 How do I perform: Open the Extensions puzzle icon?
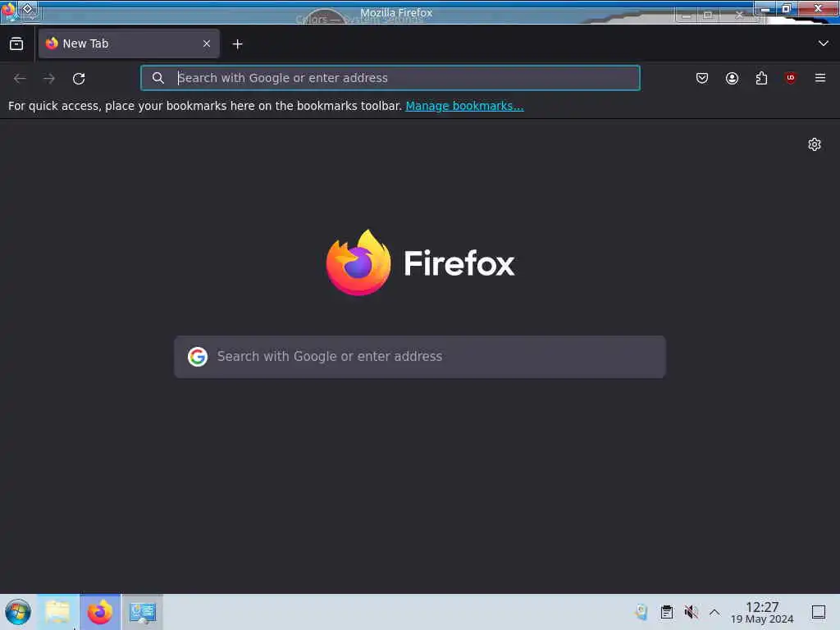[x=761, y=78]
